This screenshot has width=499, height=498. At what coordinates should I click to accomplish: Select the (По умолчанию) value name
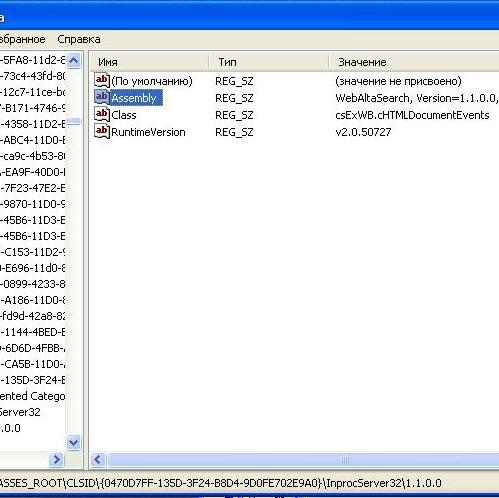(152, 81)
